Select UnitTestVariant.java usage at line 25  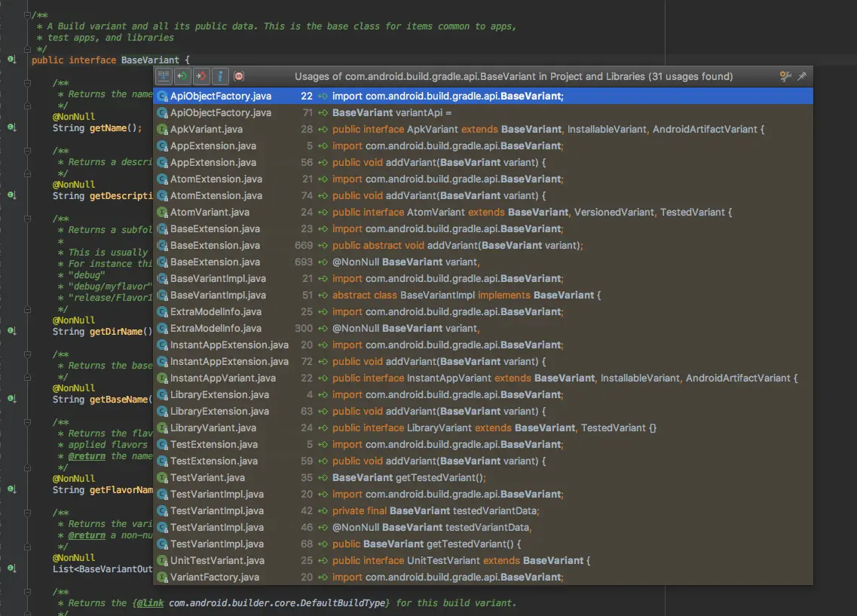[452, 560]
